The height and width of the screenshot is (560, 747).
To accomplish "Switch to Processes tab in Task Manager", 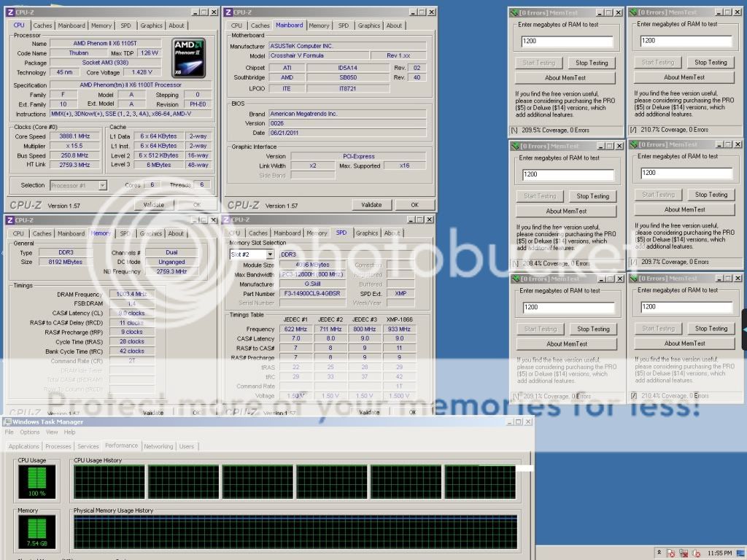I will pyautogui.click(x=58, y=446).
